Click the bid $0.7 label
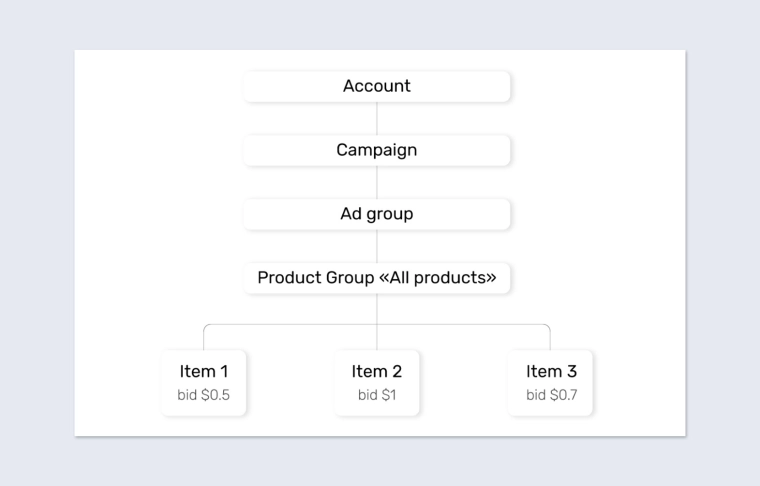This screenshot has height=486, width=760. click(551, 395)
